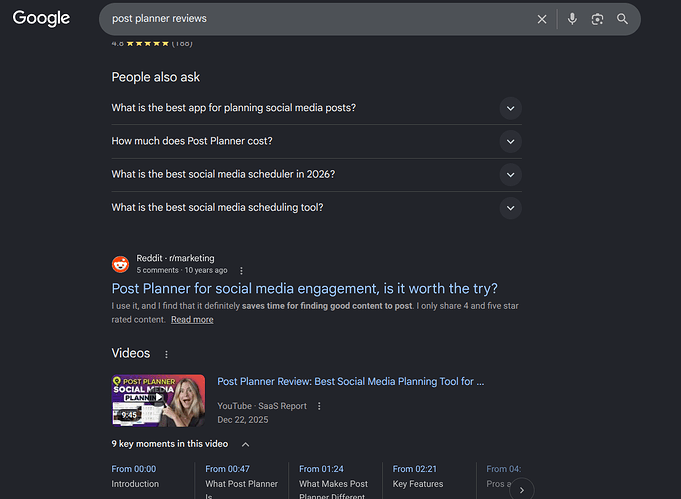Image resolution: width=681 pixels, height=499 pixels.
Task: Go to Google homepage via logo
Action: click(x=41, y=18)
